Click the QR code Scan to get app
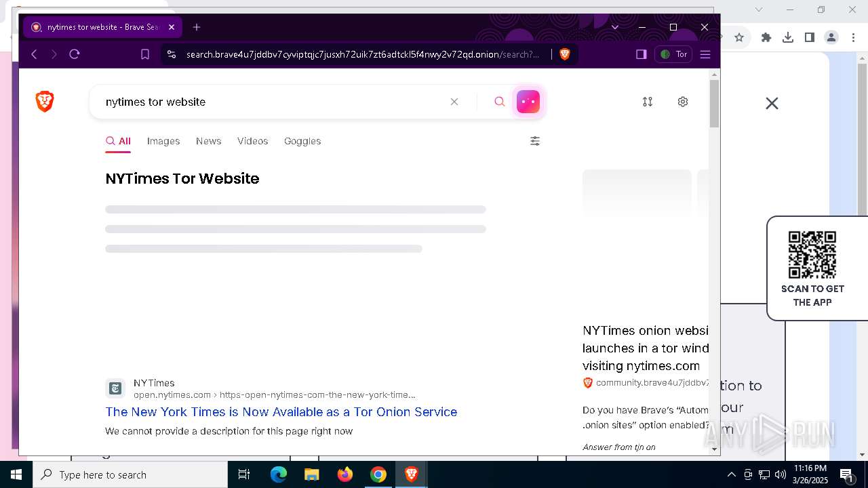868x488 pixels. (812, 255)
